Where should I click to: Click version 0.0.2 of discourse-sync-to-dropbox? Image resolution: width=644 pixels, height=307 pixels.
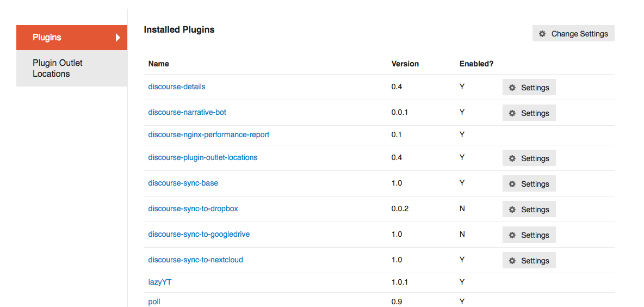(x=400, y=209)
